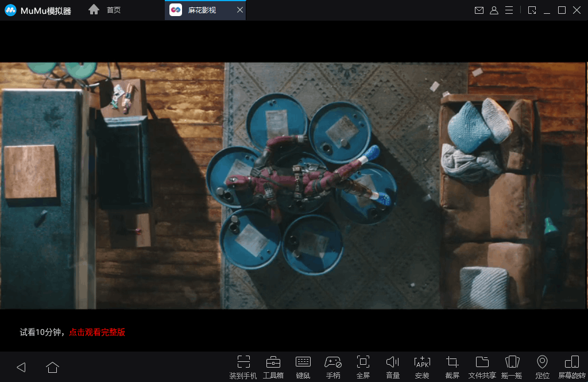
Task: Close the 麻花影视 tab
Action: tap(240, 10)
